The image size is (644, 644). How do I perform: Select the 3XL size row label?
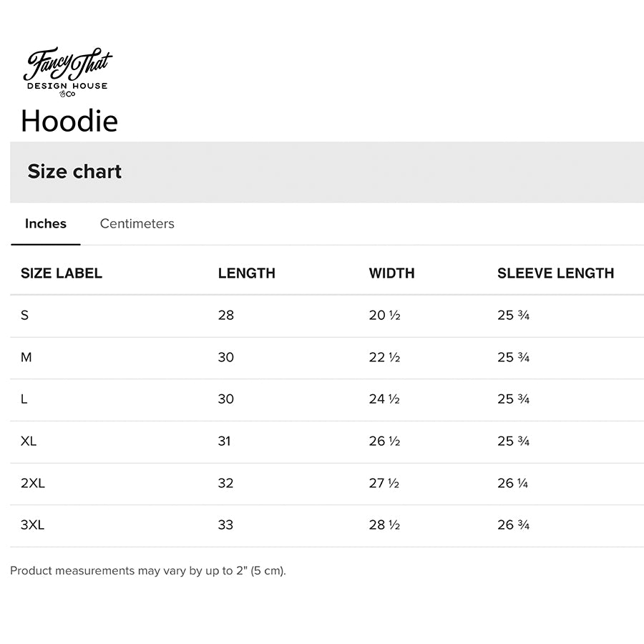point(33,525)
